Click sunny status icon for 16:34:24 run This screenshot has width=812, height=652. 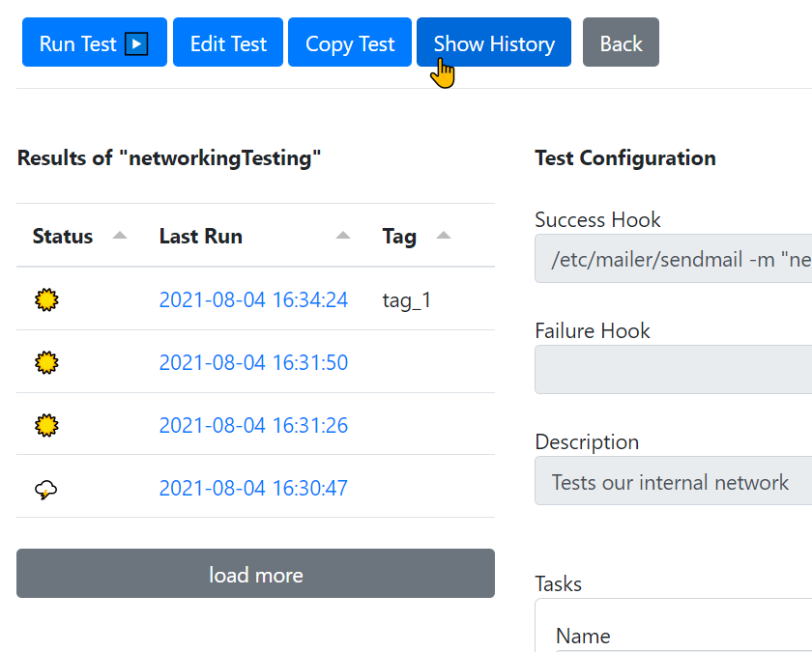tap(46, 300)
